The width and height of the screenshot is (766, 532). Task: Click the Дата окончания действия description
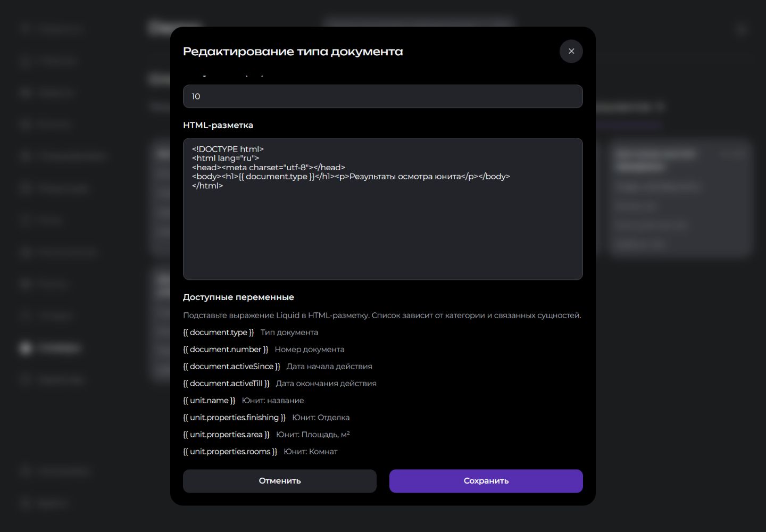(x=326, y=384)
